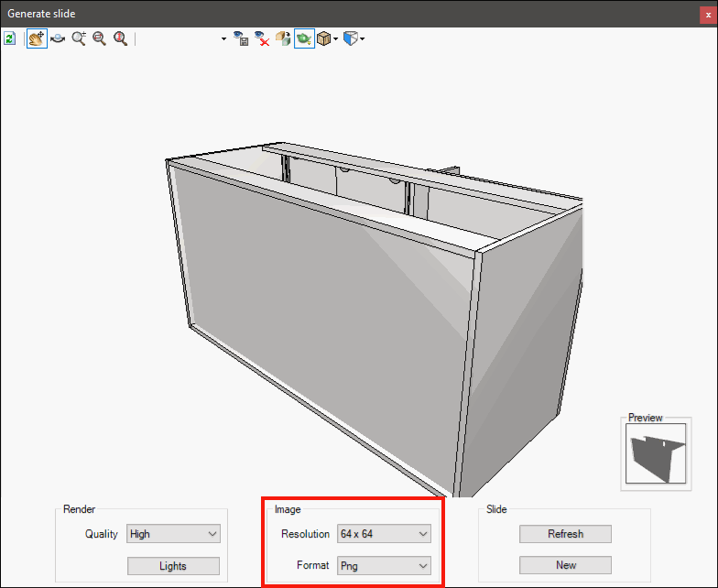Select the Zoom window tool
Viewport: 718px width, 588px height.
click(99, 38)
